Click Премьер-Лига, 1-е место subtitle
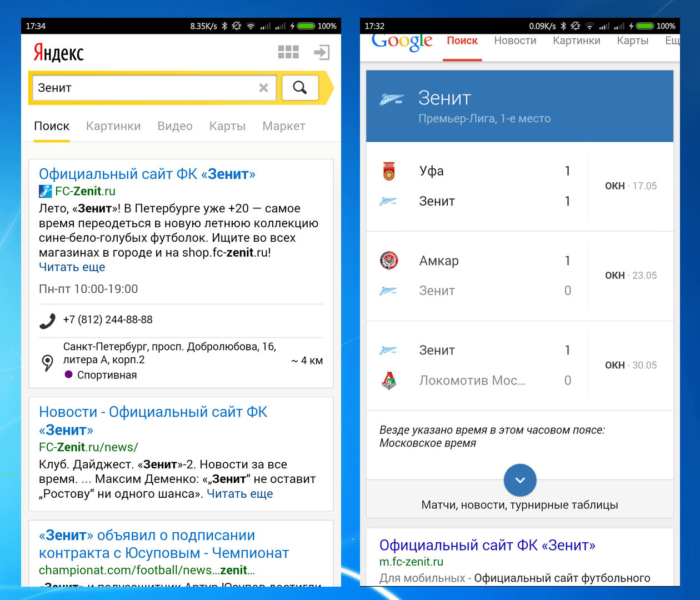Screen dimensions: 700x600 point(484,118)
